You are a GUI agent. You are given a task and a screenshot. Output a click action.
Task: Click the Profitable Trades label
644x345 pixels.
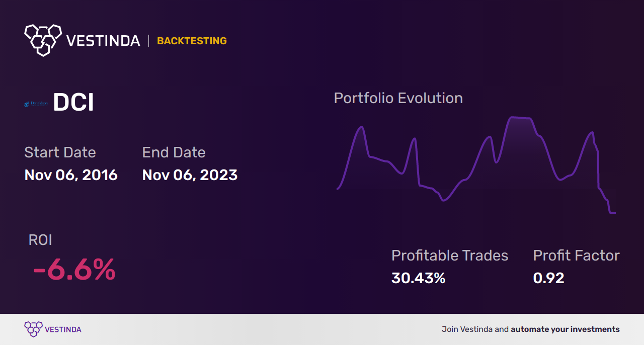450,255
